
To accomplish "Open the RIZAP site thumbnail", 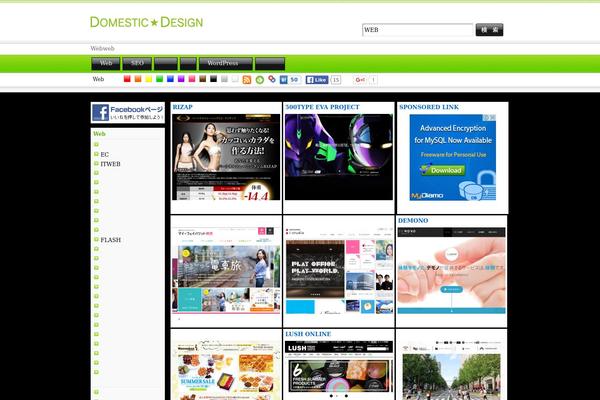I will point(226,157).
